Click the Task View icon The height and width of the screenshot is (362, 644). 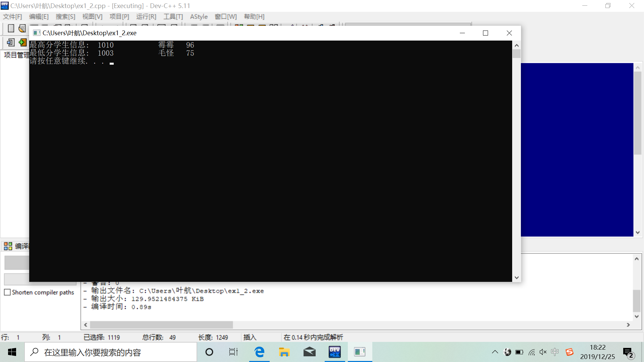pos(233,352)
